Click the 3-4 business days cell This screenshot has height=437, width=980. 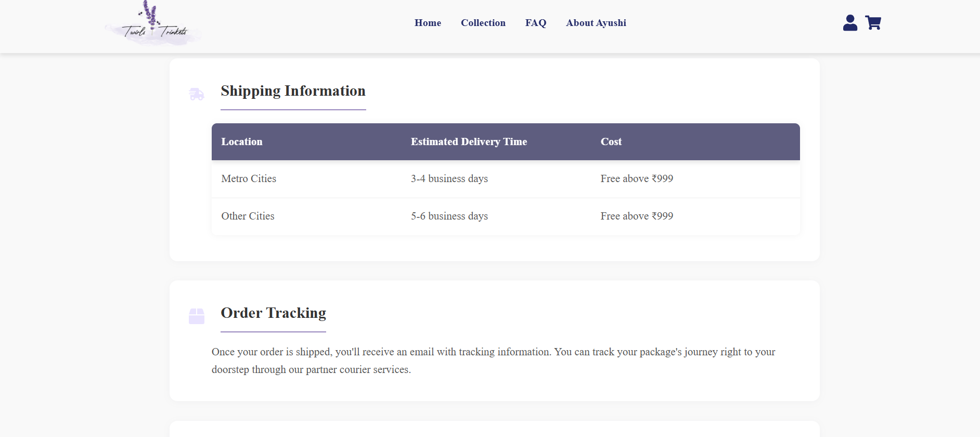pos(449,178)
